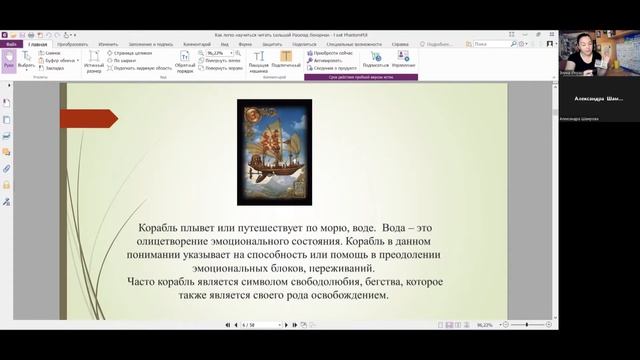Open the Share (Поделиться) tab
Viewport: 640px width, 360px height.
(304, 44)
